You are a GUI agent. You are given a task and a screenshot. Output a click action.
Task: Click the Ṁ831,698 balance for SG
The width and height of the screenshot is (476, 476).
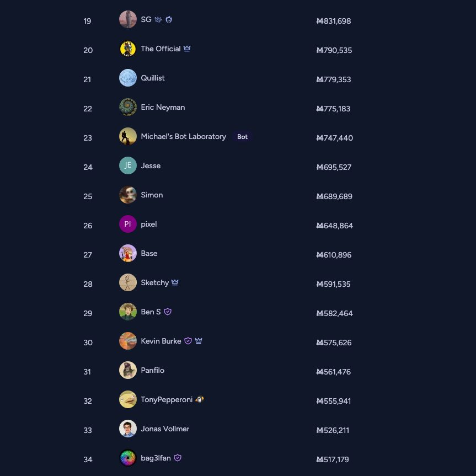pyautogui.click(x=334, y=21)
